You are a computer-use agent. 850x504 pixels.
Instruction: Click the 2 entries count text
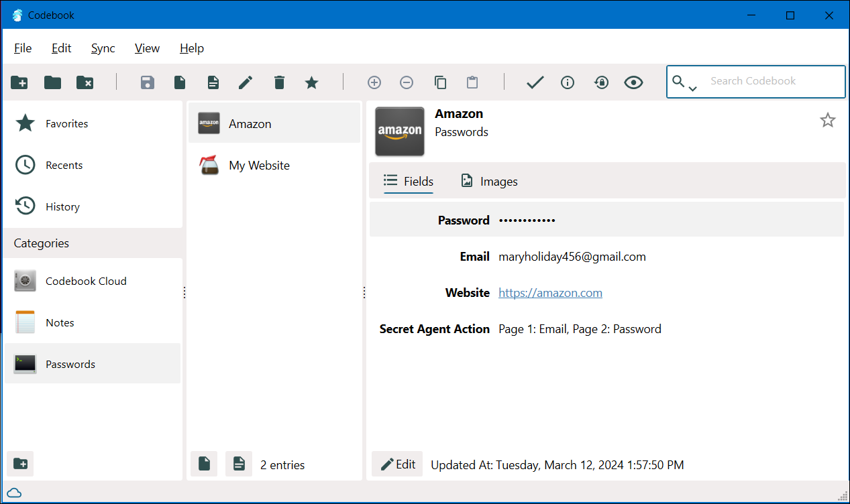click(x=282, y=464)
